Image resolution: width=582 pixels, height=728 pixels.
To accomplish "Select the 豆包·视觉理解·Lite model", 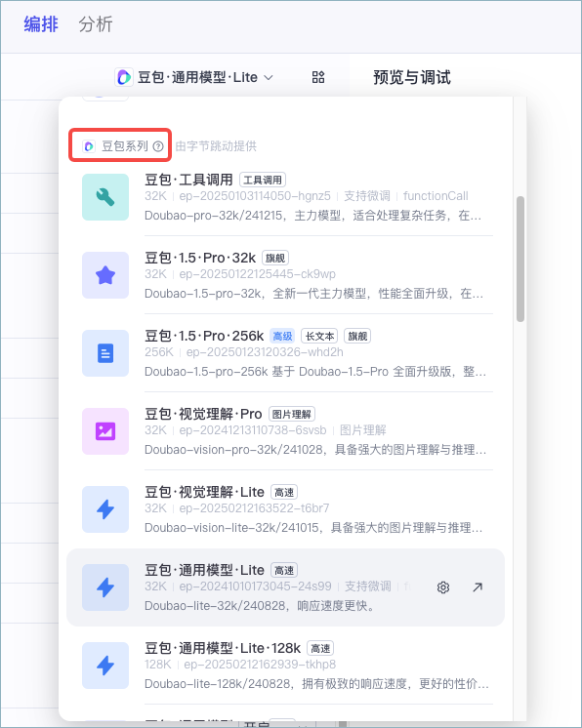I will tap(287, 509).
